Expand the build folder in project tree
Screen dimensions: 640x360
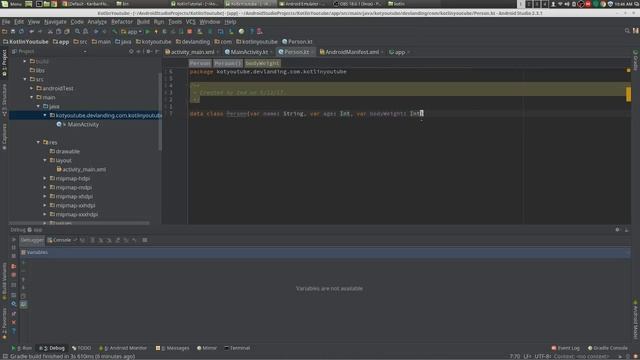click(x=25, y=61)
